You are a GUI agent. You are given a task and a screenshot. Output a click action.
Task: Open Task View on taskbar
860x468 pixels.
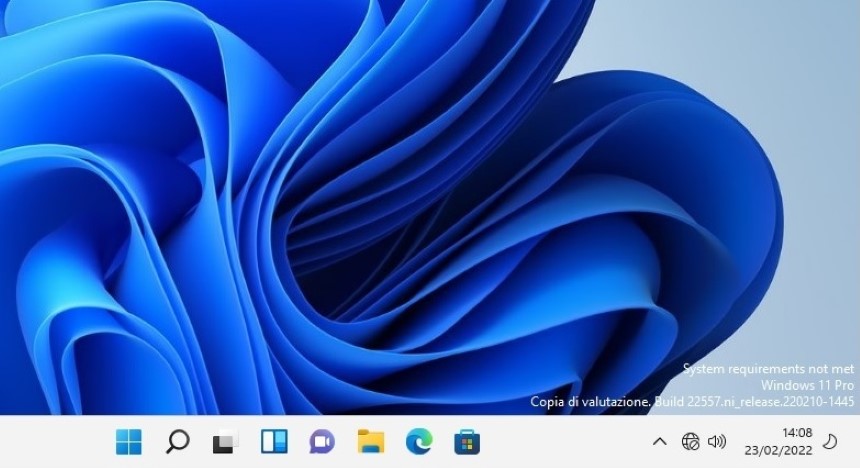[225, 442]
